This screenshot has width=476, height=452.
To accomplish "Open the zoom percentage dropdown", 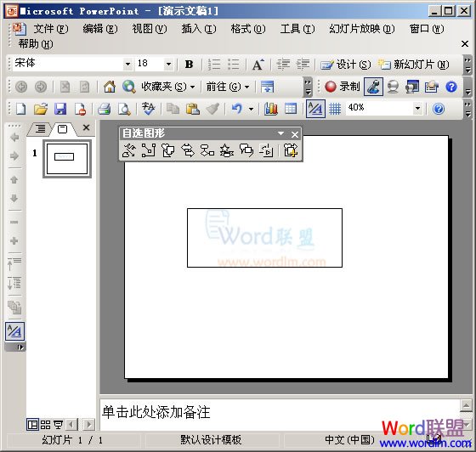I will tap(417, 108).
